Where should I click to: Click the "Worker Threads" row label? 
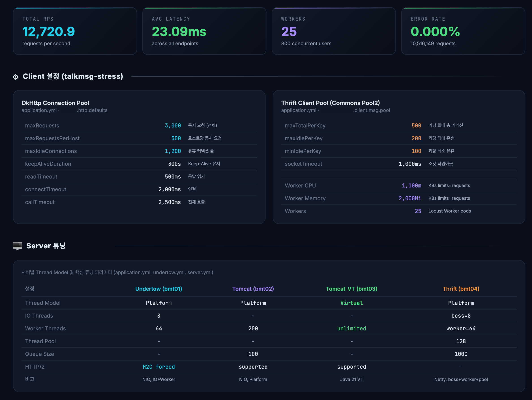coord(45,328)
